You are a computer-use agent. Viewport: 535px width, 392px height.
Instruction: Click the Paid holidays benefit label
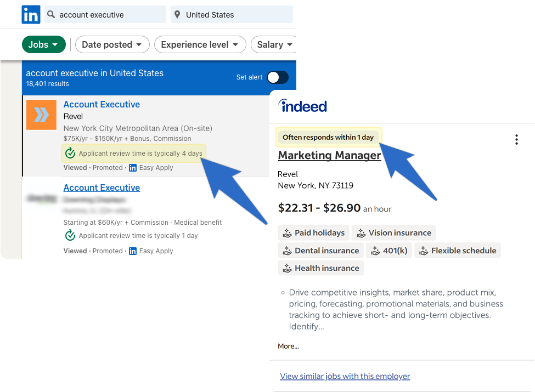click(x=320, y=233)
